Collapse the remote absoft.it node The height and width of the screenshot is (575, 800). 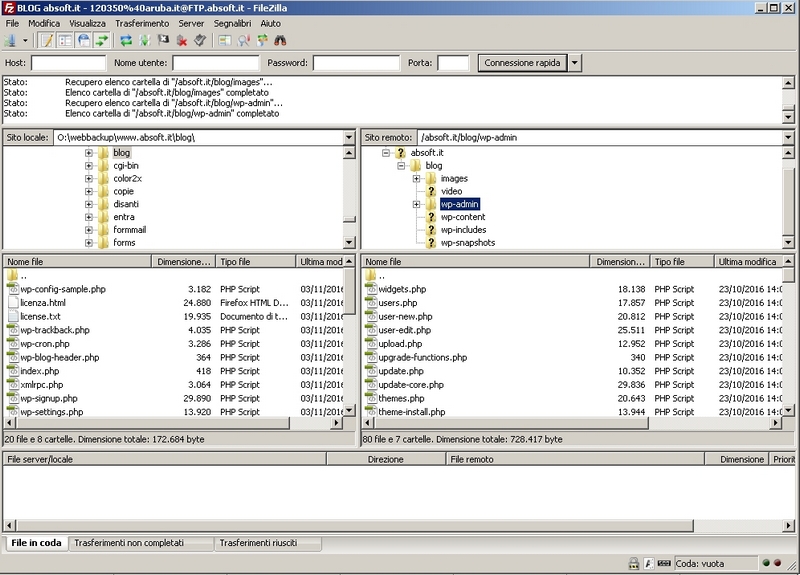[x=386, y=153]
